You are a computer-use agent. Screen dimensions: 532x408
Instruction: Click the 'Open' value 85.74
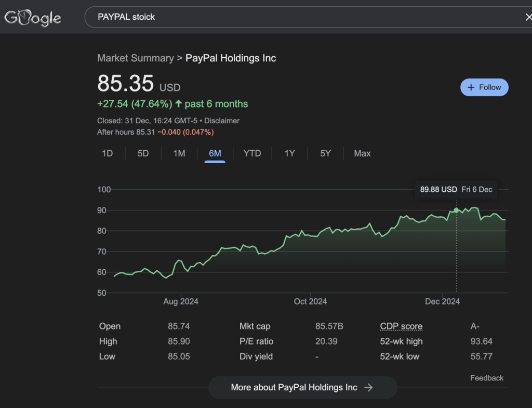(179, 326)
